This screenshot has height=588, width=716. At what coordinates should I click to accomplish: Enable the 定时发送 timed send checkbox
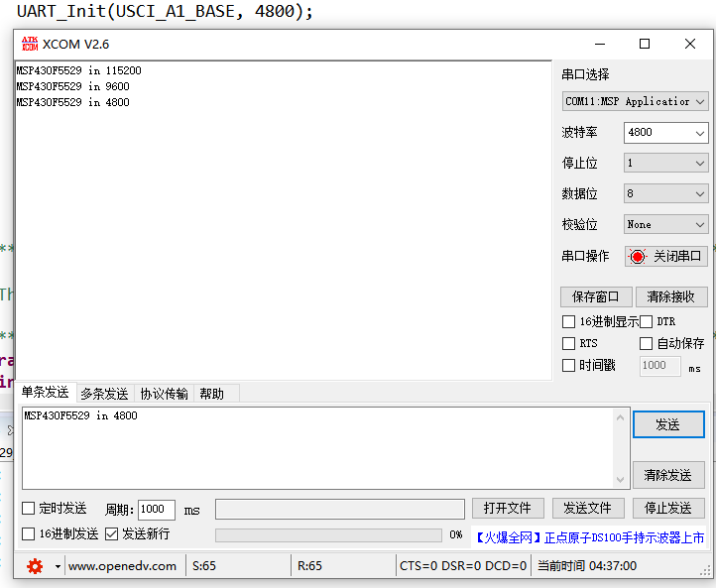pos(29,508)
